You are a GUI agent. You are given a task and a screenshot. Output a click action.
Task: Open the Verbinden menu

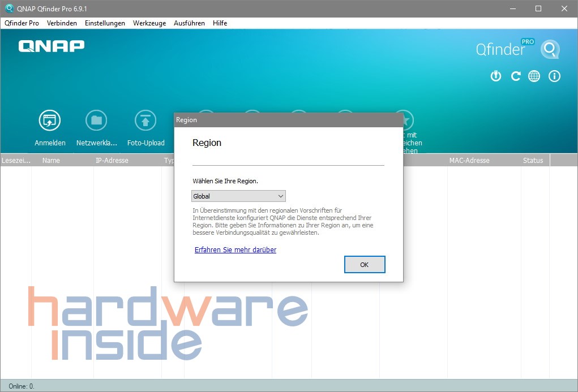62,23
